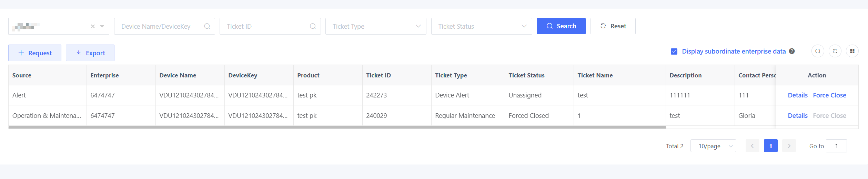Expand the 10/page size selector
The width and height of the screenshot is (868, 179).
(x=713, y=146)
